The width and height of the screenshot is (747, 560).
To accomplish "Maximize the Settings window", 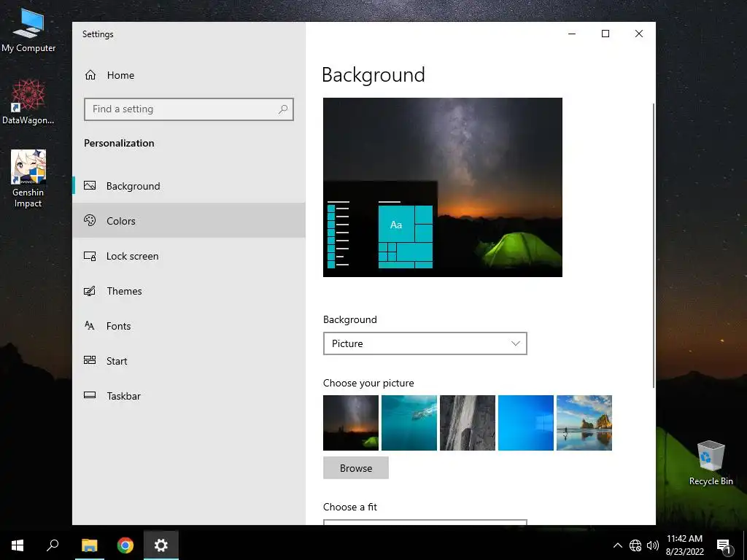I will click(x=605, y=34).
